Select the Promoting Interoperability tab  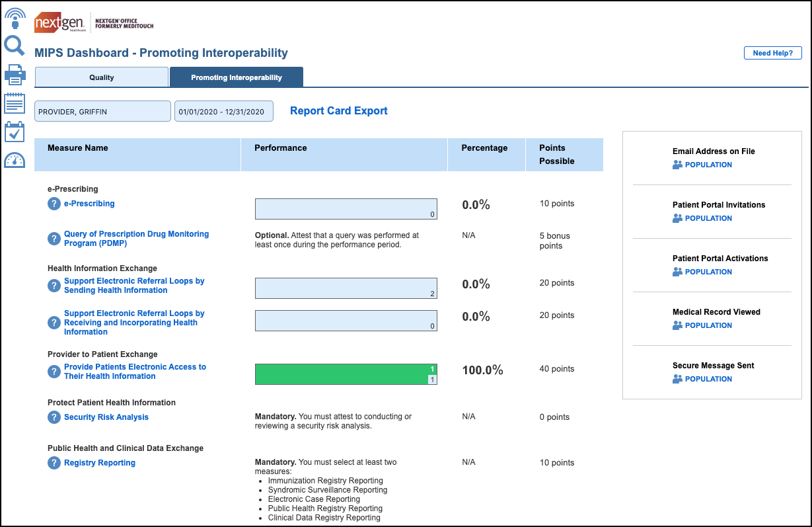click(236, 77)
